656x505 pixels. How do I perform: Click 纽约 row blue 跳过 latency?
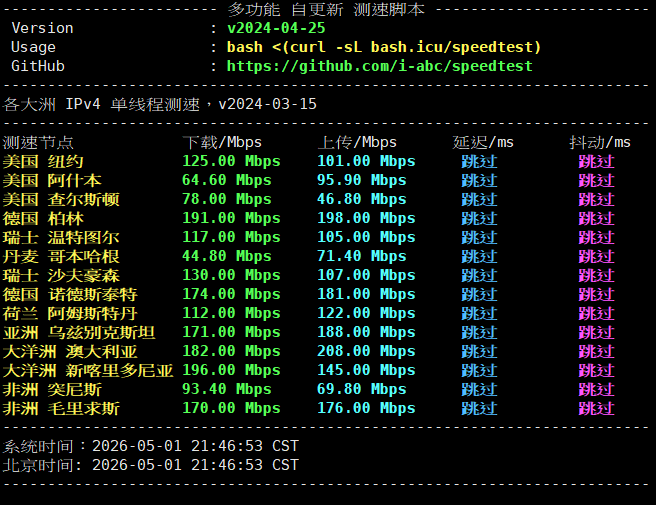(x=479, y=161)
